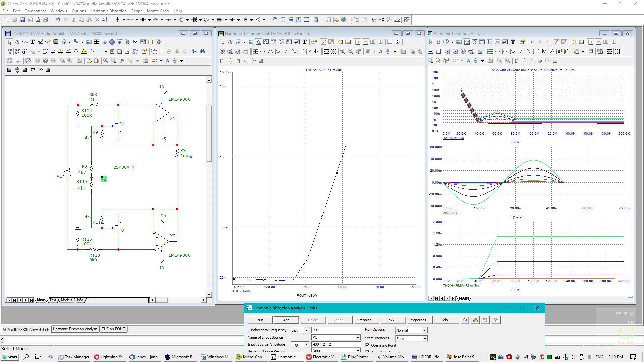Screen dimensions: 644x362
Task: Toggle grid text attribute display icon
Action: click(x=10, y=51)
